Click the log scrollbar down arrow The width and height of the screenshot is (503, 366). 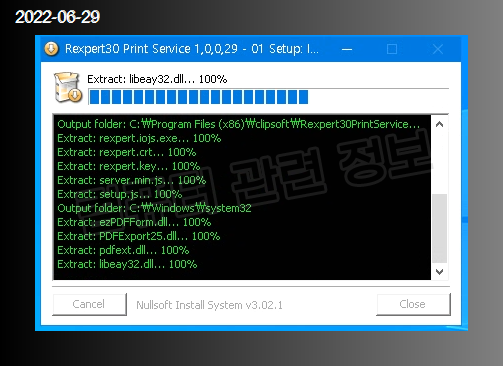pos(440,271)
